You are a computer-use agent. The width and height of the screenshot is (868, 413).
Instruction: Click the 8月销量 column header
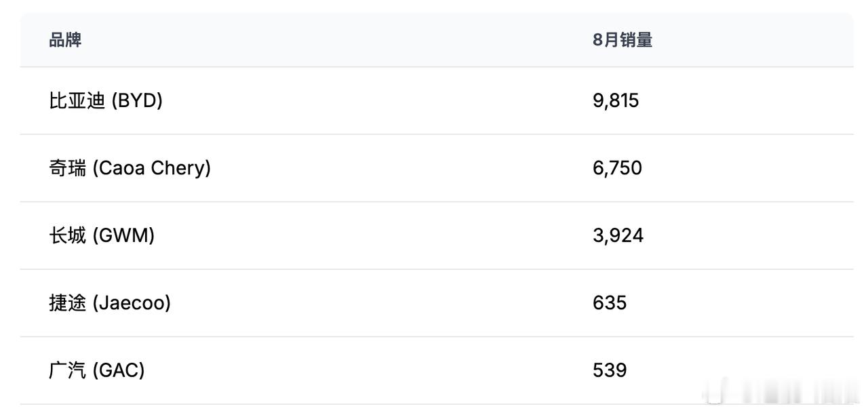click(x=623, y=40)
